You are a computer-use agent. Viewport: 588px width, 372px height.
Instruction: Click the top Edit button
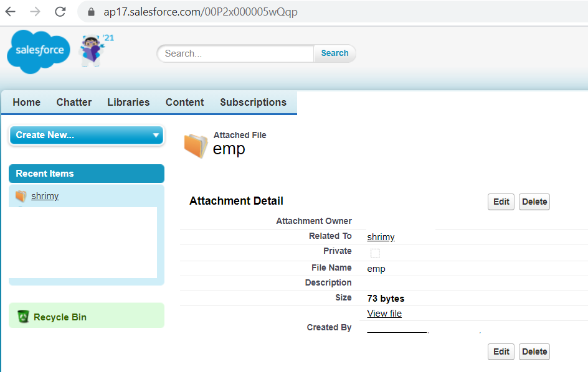click(x=501, y=202)
